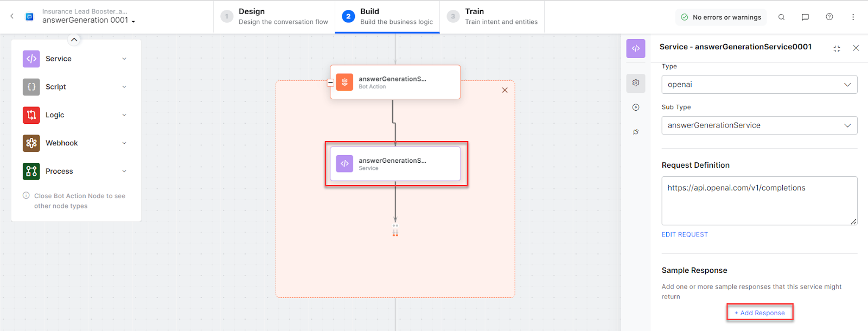
Task: Select the red Logic node icon
Action: pos(31,115)
